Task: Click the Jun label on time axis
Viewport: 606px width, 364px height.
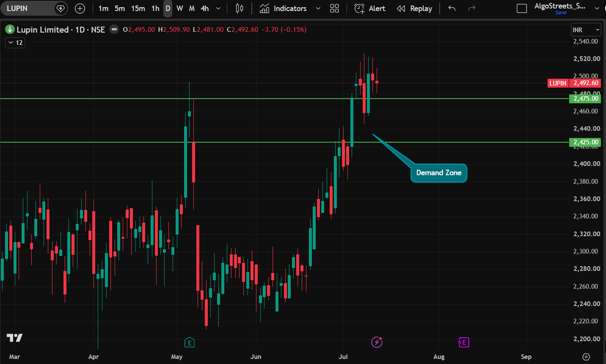Action: [x=257, y=356]
